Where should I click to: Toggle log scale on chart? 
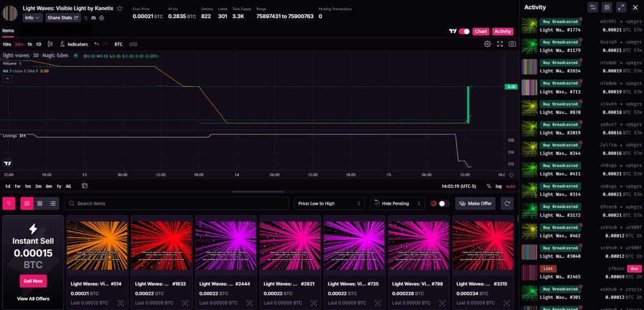pyautogui.click(x=499, y=186)
